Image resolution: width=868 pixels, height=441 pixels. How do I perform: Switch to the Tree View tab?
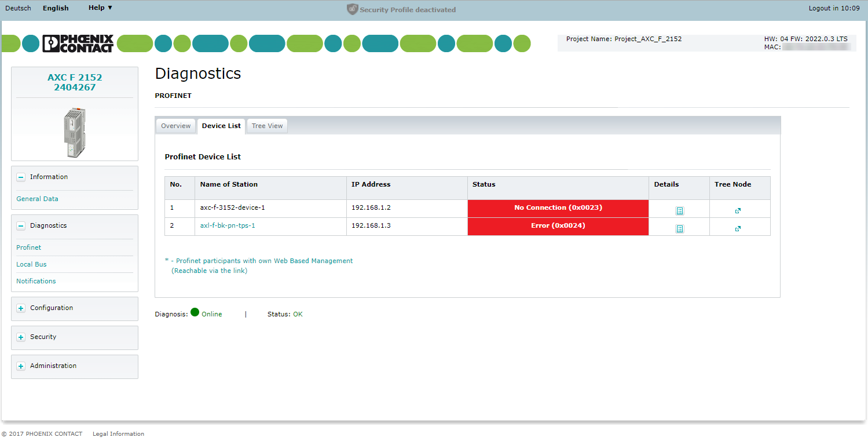click(x=267, y=126)
